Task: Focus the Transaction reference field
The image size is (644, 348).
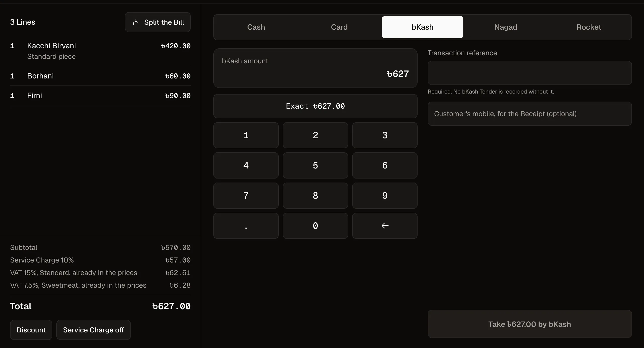Action: point(530,73)
